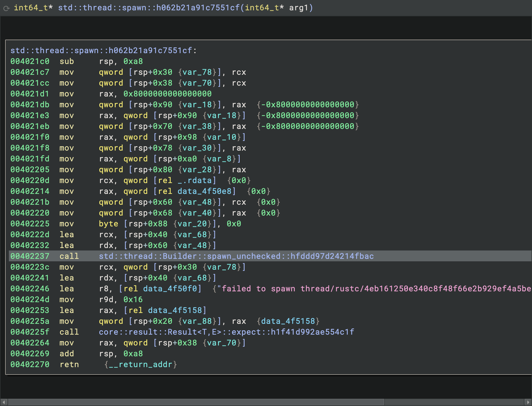Select the retn instruction at 00402270

(69, 364)
